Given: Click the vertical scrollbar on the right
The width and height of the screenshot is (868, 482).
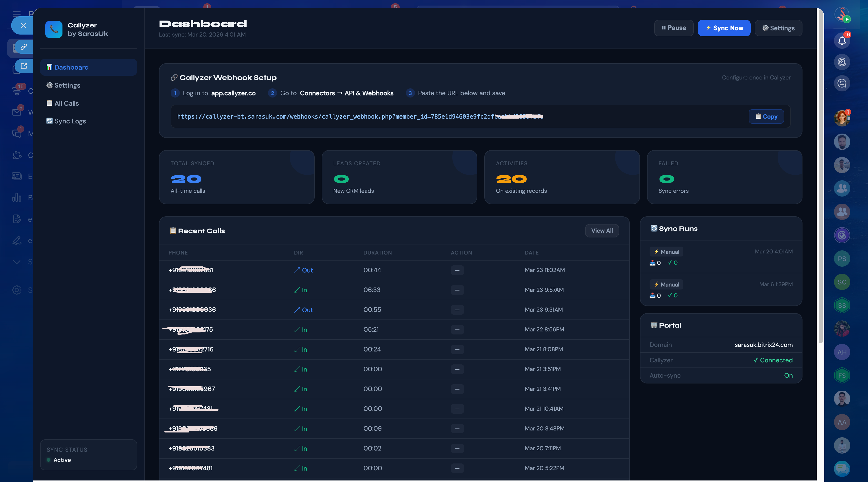Looking at the screenshot, I should point(820,175).
